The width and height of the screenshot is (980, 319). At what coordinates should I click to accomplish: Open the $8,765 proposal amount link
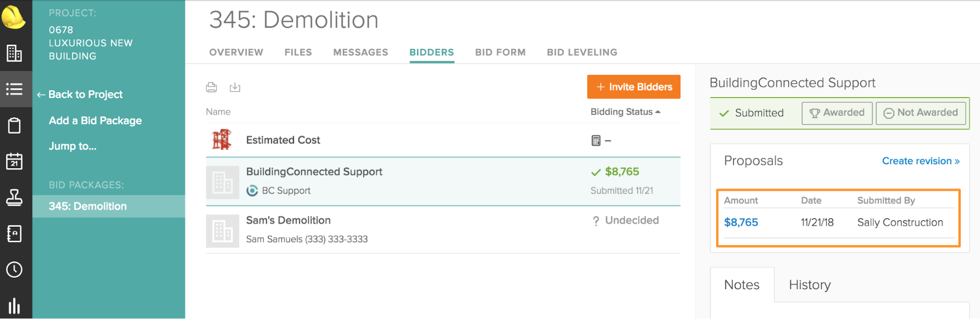pos(741,222)
